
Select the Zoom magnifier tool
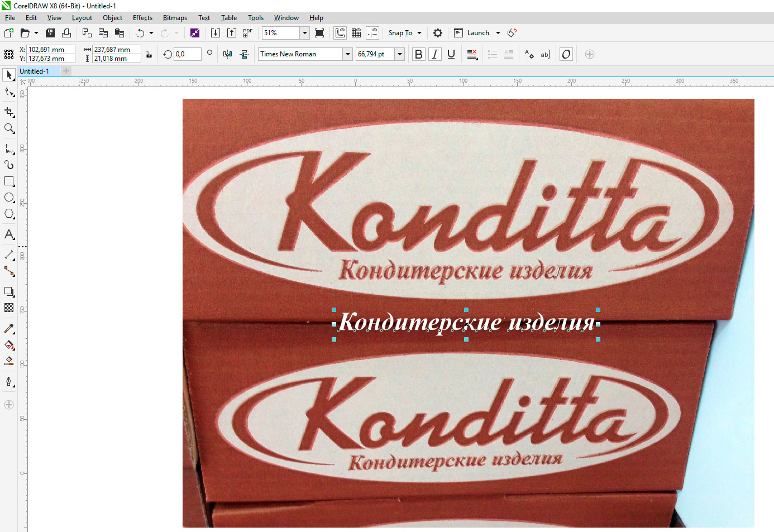tap(9, 128)
